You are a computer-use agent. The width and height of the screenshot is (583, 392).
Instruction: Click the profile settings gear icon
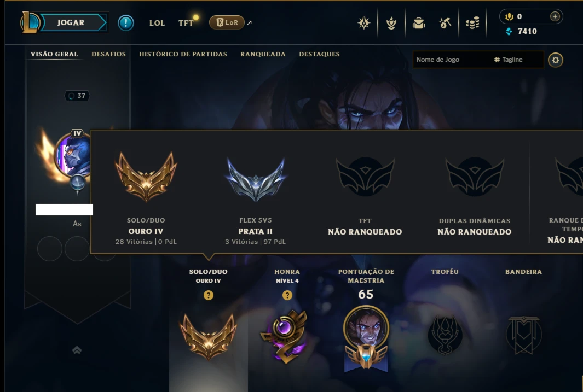pyautogui.click(x=556, y=60)
